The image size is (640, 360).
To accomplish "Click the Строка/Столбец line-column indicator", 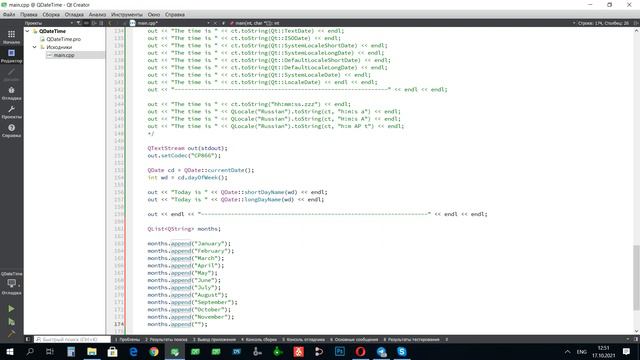I will coord(603,23).
